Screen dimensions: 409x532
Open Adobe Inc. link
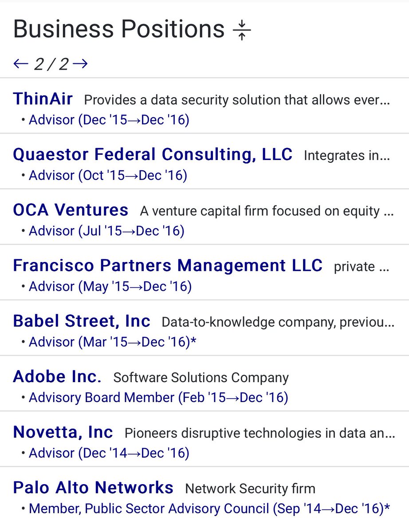[57, 376]
